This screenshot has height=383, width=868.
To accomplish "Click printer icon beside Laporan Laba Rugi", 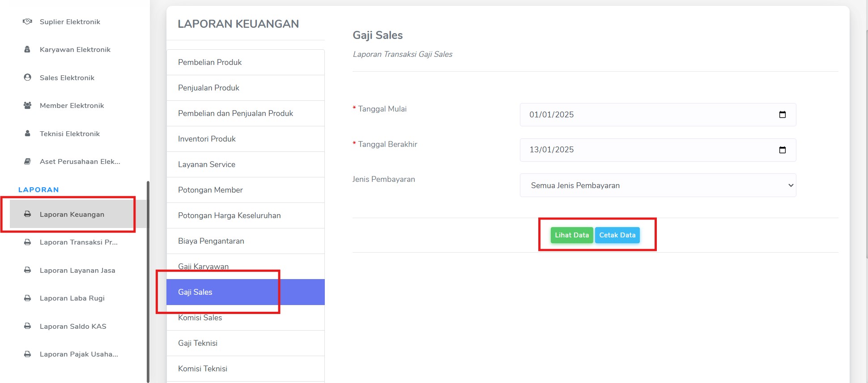I will pyautogui.click(x=27, y=298).
